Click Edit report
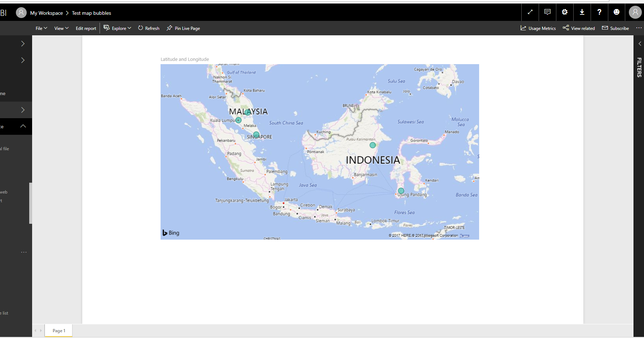 point(86,28)
